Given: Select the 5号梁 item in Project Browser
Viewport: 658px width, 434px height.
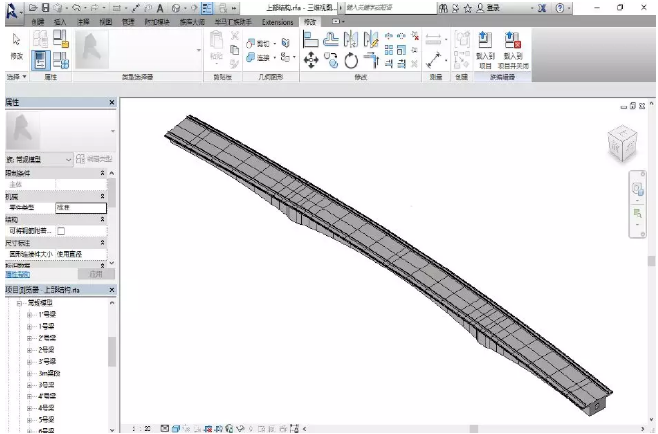Looking at the screenshot, I should (x=46, y=419).
